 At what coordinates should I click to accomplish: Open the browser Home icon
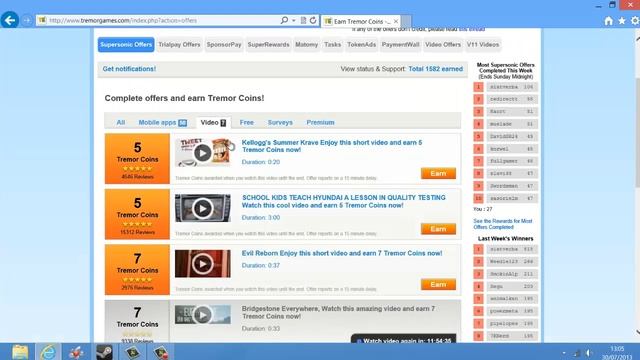pyautogui.click(x=608, y=21)
